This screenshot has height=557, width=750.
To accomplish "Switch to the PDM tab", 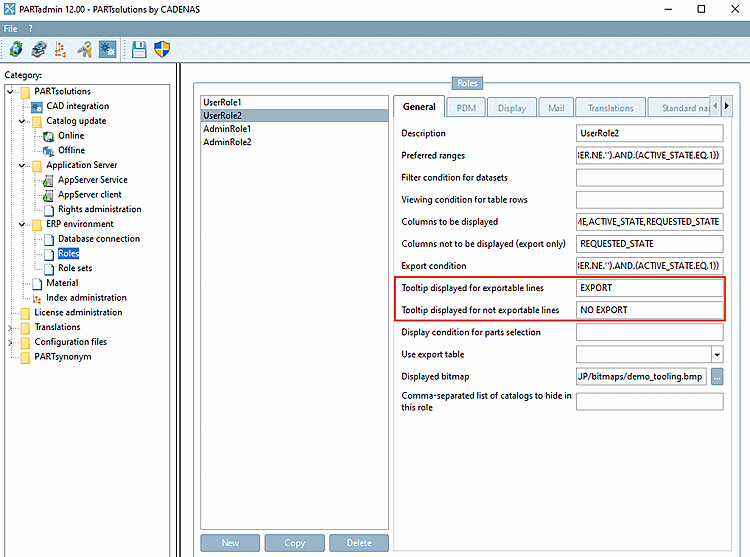I will 466,108.
